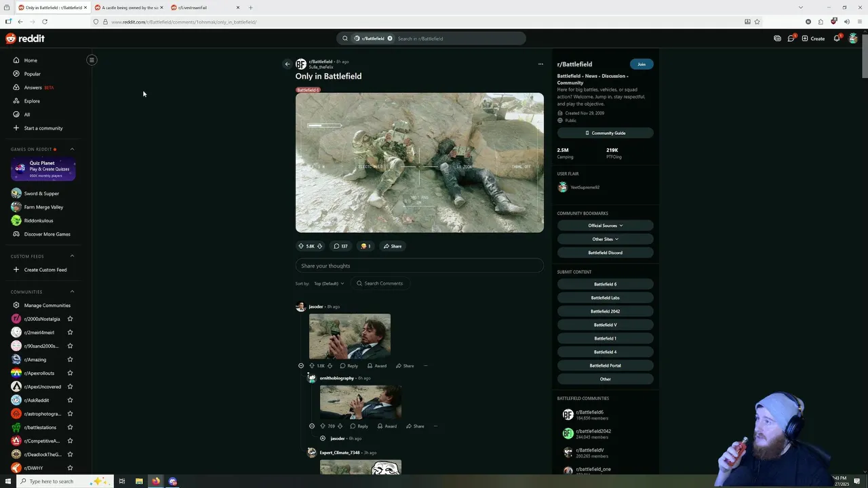
Task: Favorite r/2meirl4meirl with its star
Action: pos(70,332)
